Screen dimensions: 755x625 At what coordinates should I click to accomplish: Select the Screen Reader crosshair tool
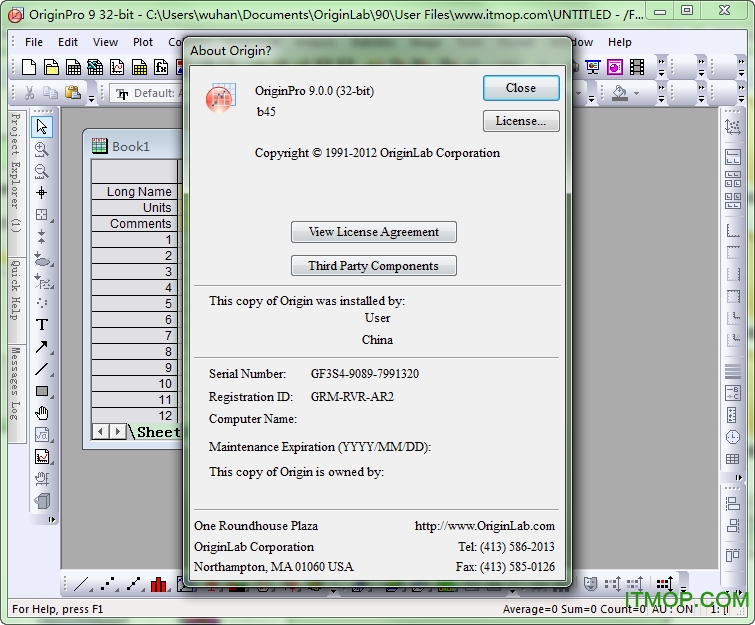click(x=42, y=193)
